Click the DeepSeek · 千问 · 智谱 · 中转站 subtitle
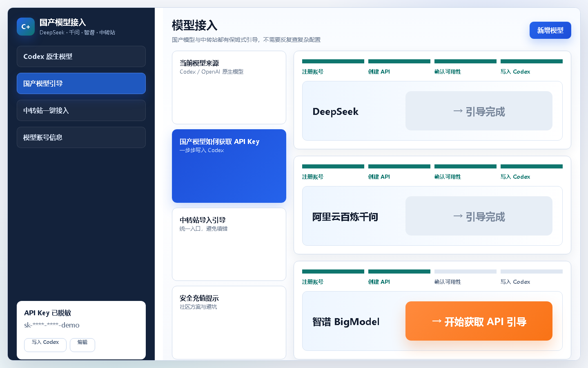 coord(77,32)
